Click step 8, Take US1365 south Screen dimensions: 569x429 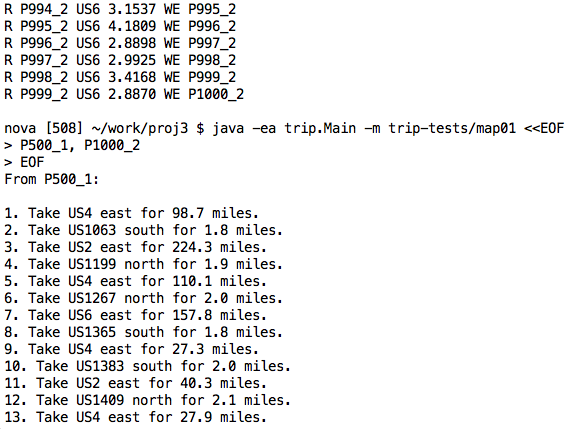[x=143, y=332]
